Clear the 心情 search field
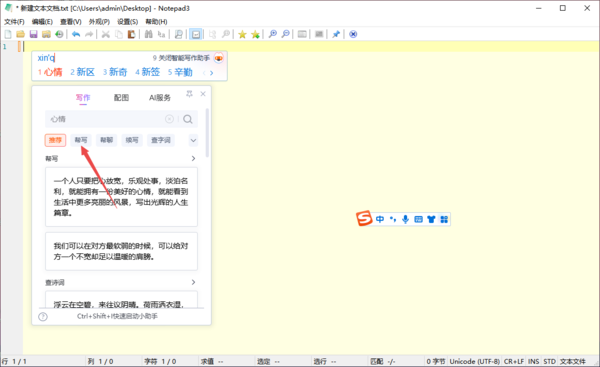Image resolution: width=600 pixels, height=367 pixels. 169,119
